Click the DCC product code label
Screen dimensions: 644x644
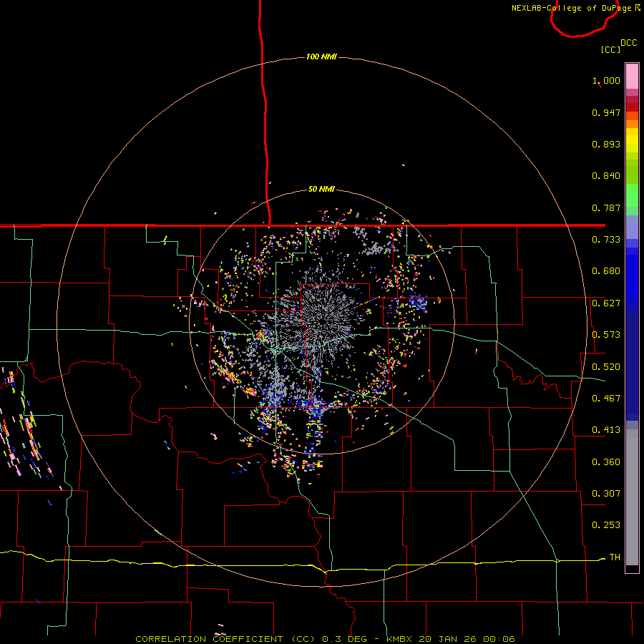[x=629, y=43]
